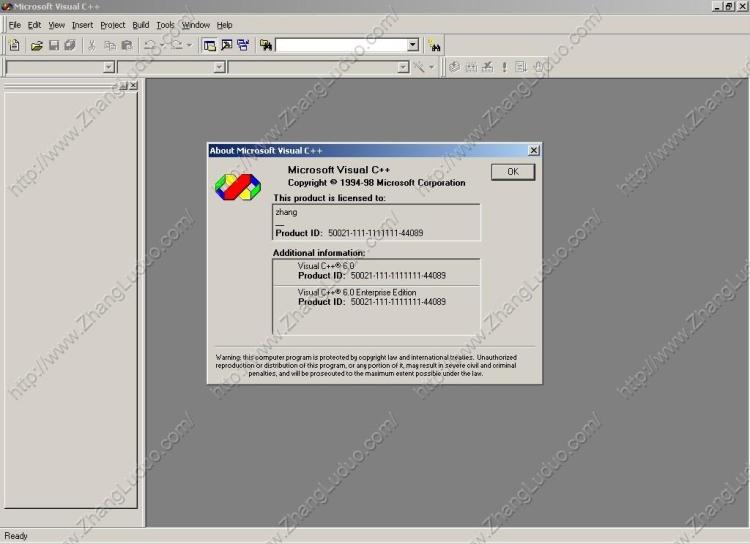The height and width of the screenshot is (544, 750).
Task: Open the Help menu
Action: [x=224, y=25]
